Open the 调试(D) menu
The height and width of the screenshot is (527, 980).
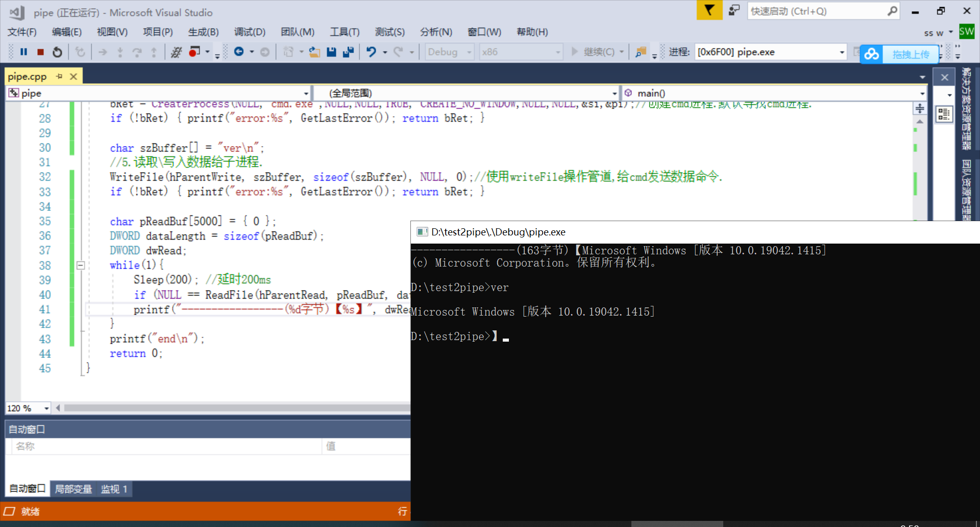[x=250, y=32]
